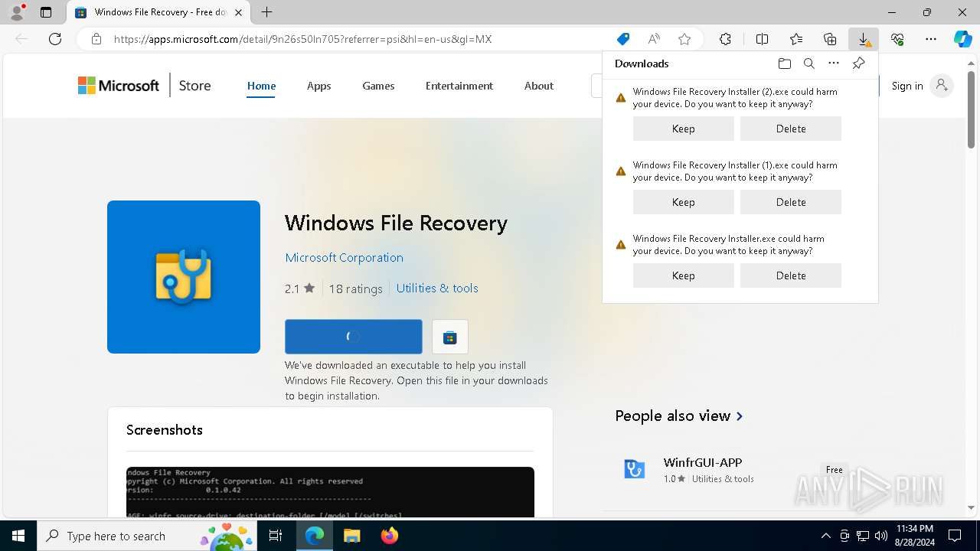
Task: Click the address bar URL
Action: click(x=302, y=39)
